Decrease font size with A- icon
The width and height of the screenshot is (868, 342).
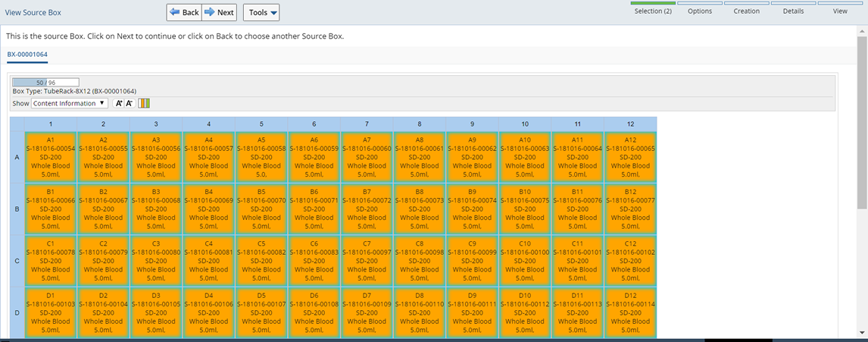point(130,103)
